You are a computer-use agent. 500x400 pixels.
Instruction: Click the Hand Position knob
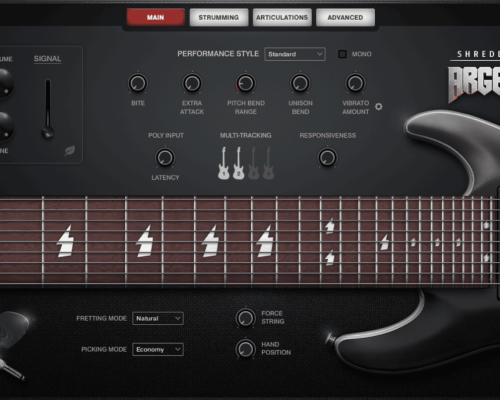click(246, 349)
